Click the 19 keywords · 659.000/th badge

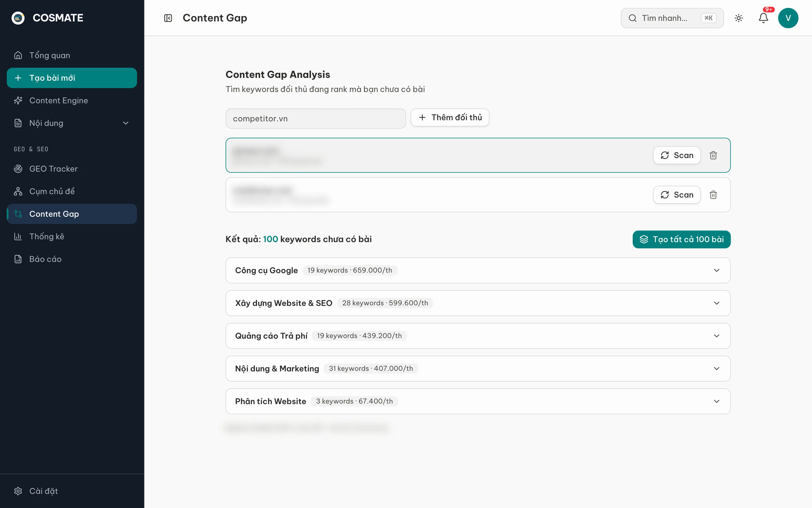pos(350,270)
